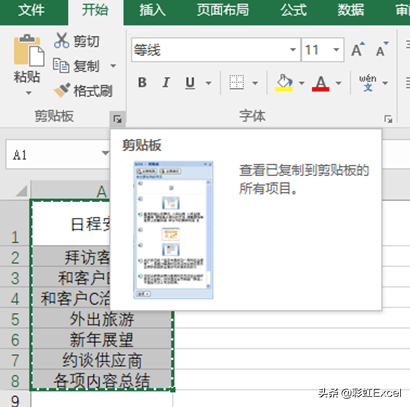Click cell A2 starting with 拜访客
Image resolution: width=410 pixels, height=407 pixels.
tap(71, 257)
